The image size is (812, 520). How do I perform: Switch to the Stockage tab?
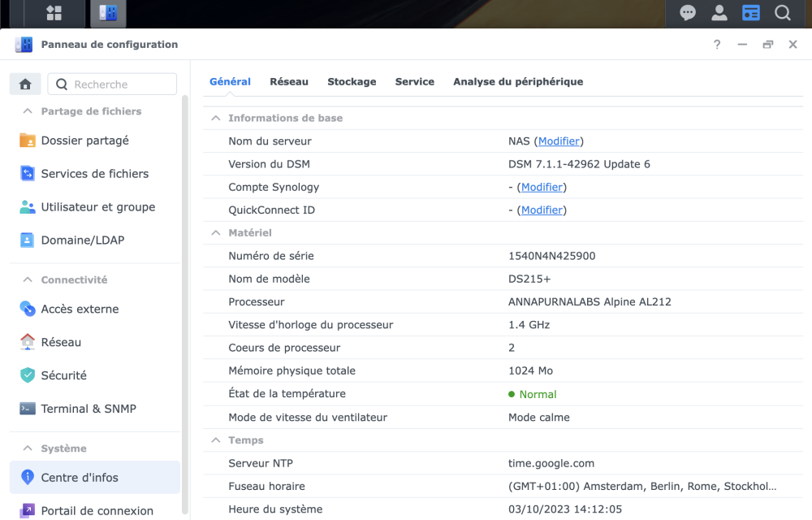352,81
